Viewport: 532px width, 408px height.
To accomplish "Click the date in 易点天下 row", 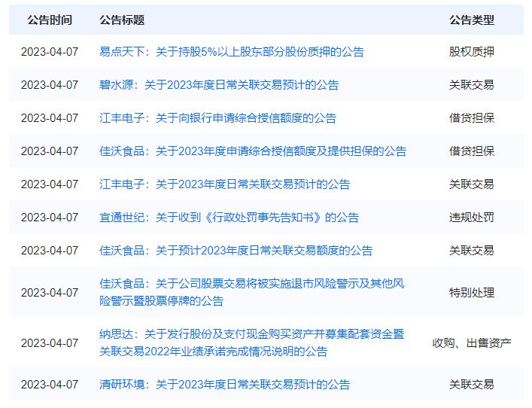I will pos(50,52).
